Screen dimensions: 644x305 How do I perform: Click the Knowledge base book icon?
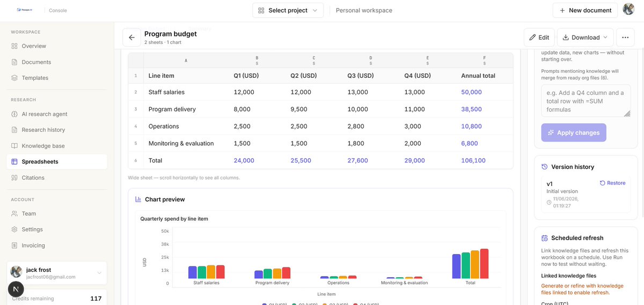(x=14, y=146)
